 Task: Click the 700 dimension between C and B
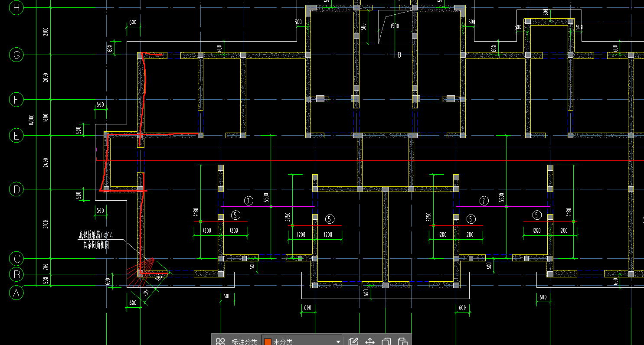click(x=46, y=267)
